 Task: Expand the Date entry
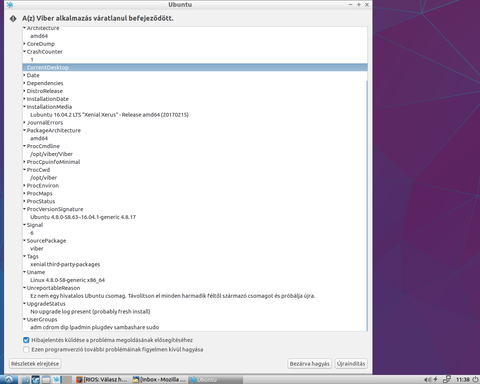pyautogui.click(x=24, y=75)
